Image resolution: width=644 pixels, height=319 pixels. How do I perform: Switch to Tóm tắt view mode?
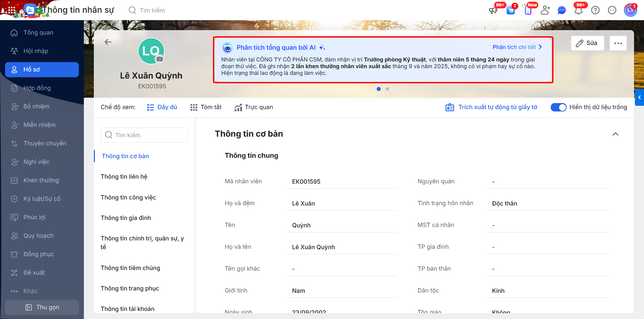coord(206,107)
